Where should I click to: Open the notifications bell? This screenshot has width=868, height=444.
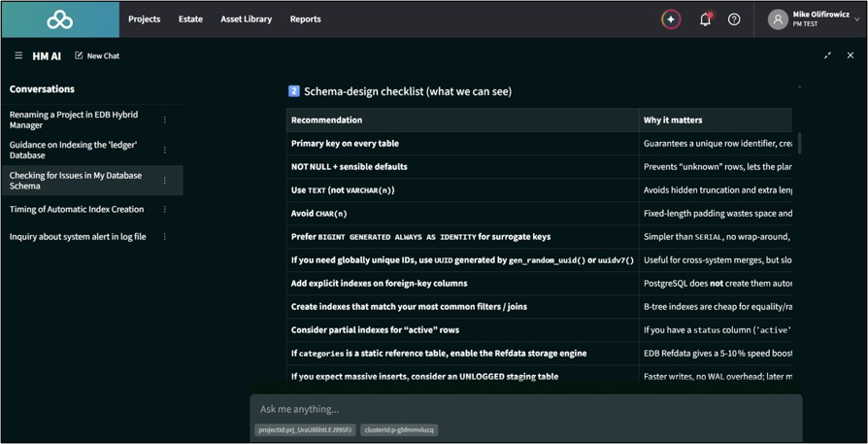(x=705, y=19)
